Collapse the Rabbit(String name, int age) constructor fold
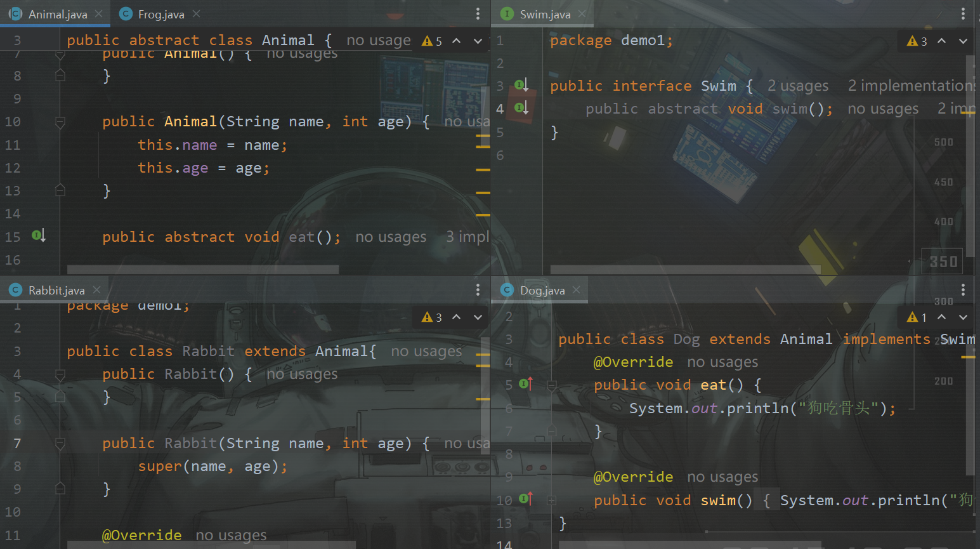This screenshot has height=549, width=980. [60, 444]
